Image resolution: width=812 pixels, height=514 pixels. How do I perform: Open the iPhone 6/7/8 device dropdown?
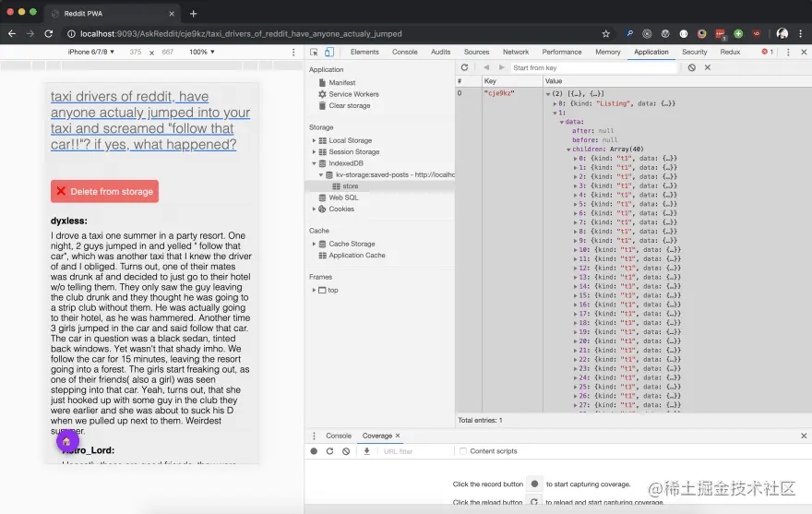(91, 52)
